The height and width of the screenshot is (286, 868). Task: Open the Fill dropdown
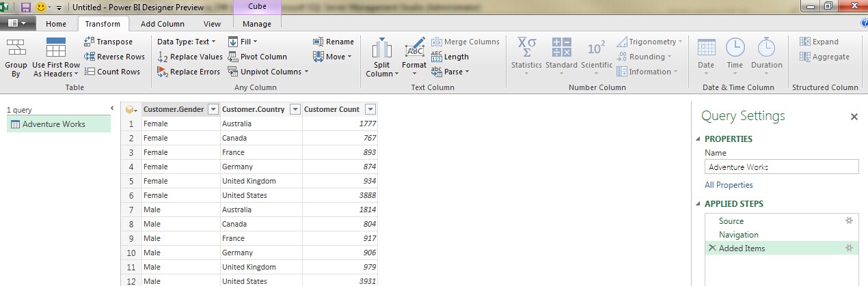[x=243, y=42]
